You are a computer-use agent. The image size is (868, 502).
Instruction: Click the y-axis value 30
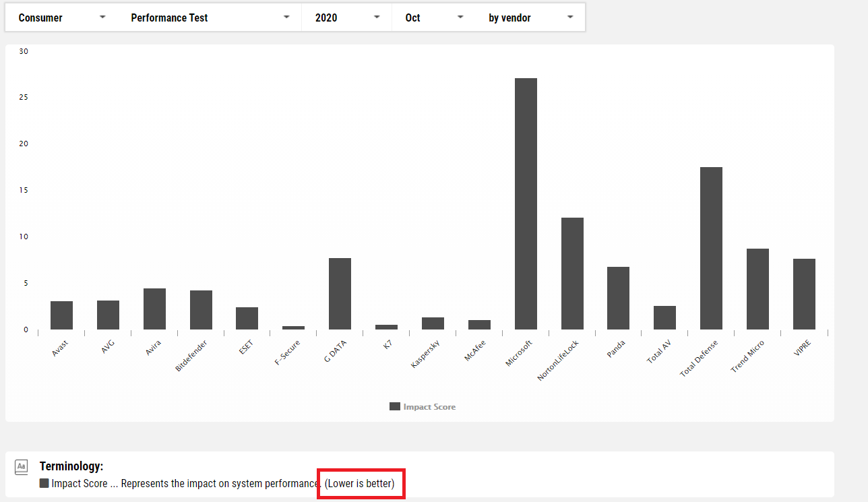(x=24, y=51)
